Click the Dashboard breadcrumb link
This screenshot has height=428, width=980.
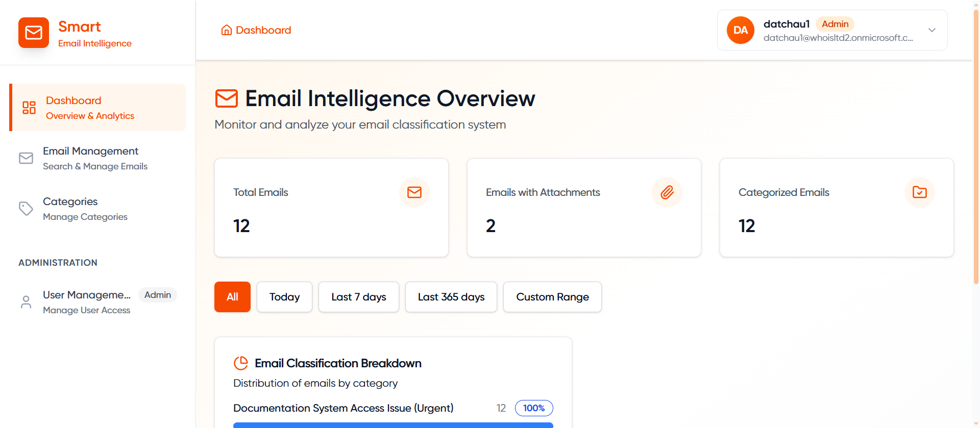coord(263,30)
